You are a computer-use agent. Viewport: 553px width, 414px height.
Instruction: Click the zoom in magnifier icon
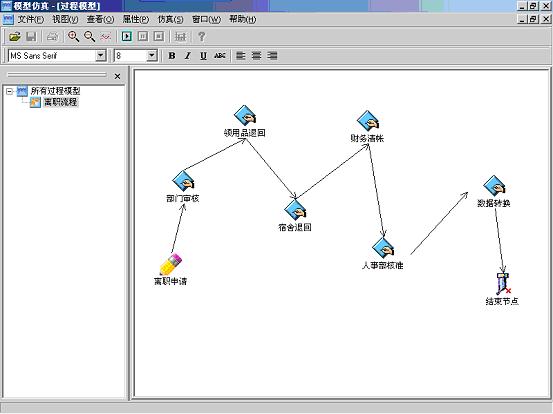(73, 36)
